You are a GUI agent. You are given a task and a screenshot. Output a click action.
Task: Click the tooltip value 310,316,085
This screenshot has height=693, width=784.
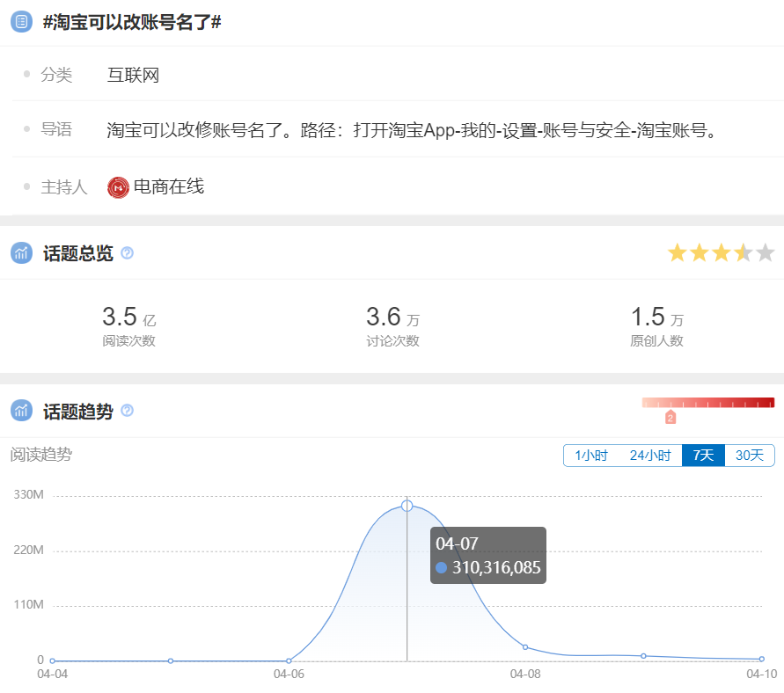tap(496, 567)
